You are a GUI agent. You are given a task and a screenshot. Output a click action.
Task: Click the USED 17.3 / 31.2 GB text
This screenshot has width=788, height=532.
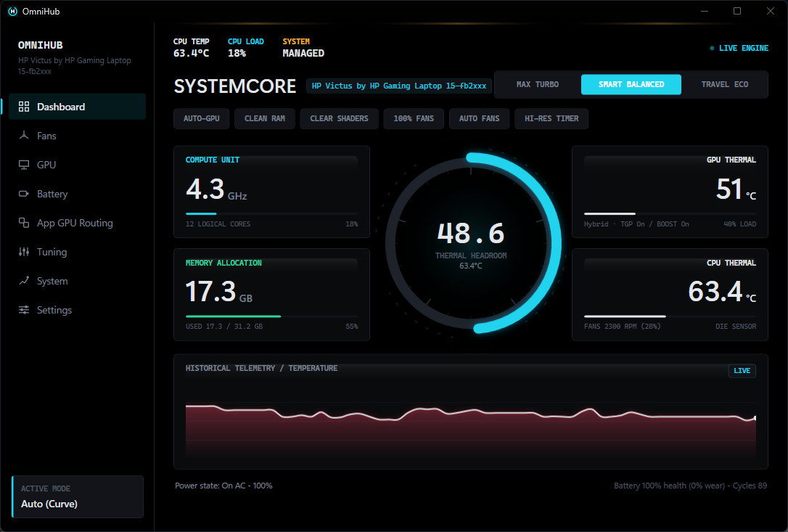(x=224, y=327)
